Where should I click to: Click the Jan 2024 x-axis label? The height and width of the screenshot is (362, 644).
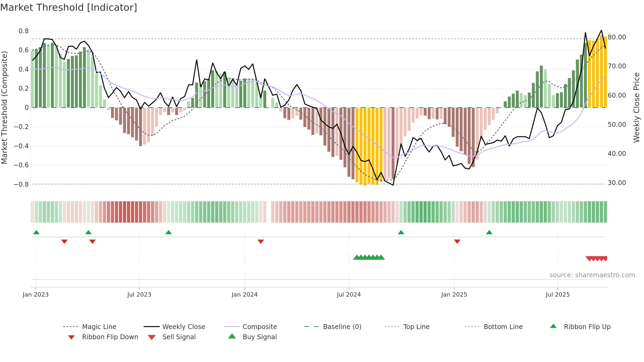[245, 294]
